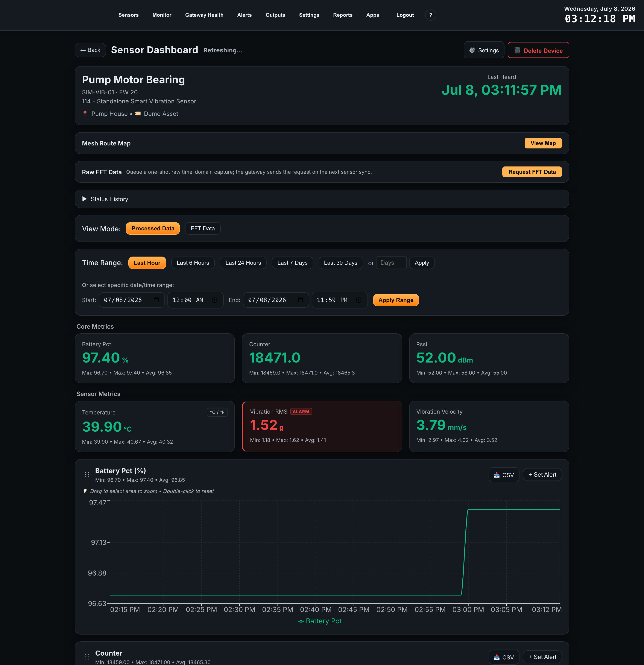Toggle the Battery Pct legend series

(x=319, y=621)
